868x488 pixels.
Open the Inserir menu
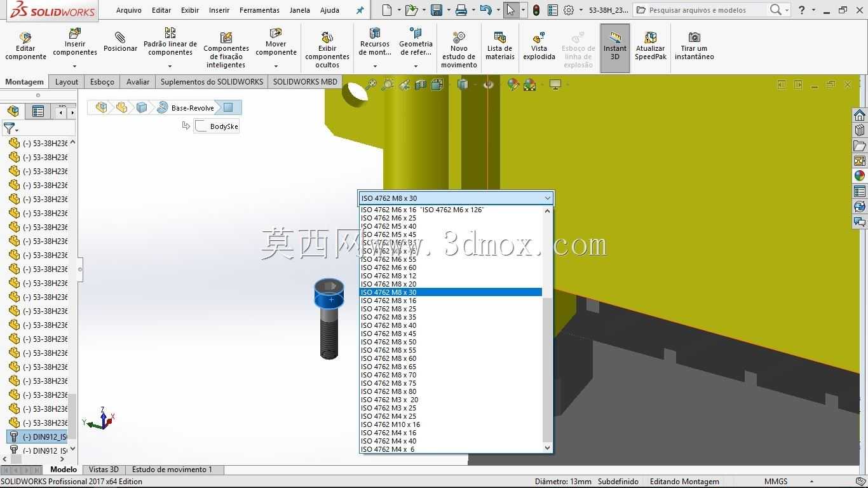pyautogui.click(x=219, y=10)
